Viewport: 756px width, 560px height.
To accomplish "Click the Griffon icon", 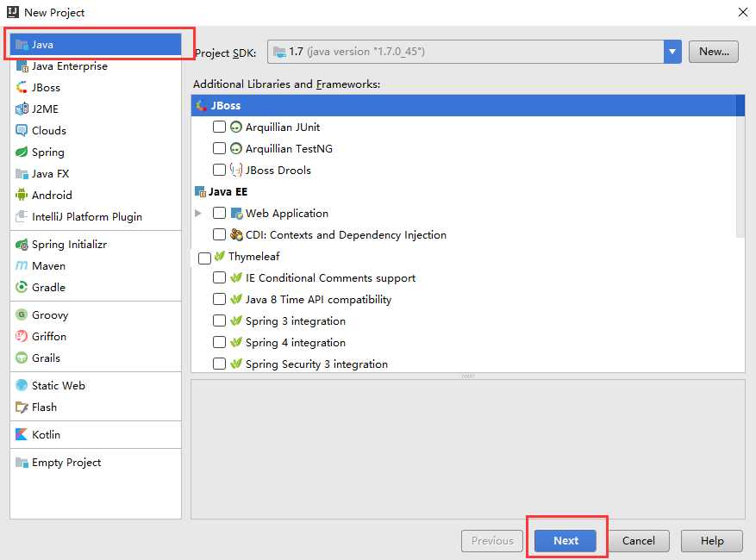I will [x=22, y=336].
